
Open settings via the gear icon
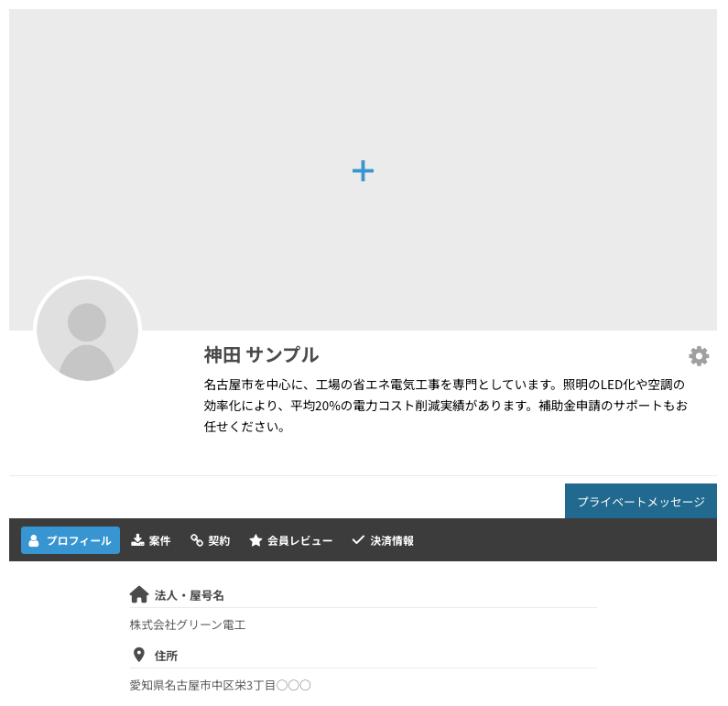[699, 356]
